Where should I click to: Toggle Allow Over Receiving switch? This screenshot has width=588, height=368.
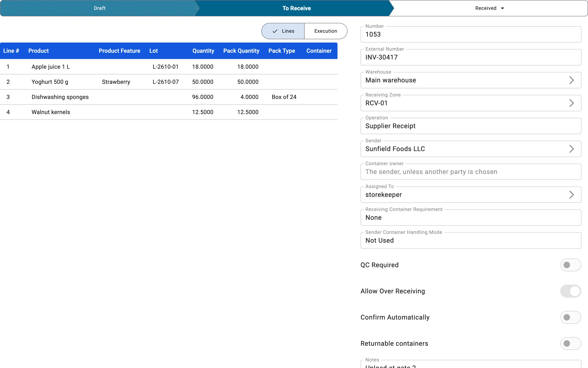pyautogui.click(x=570, y=291)
